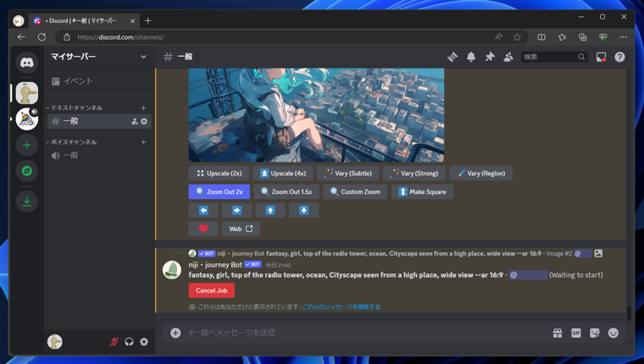644x364 pixels.
Task: Click the Make Square button
Action: pyautogui.click(x=422, y=191)
